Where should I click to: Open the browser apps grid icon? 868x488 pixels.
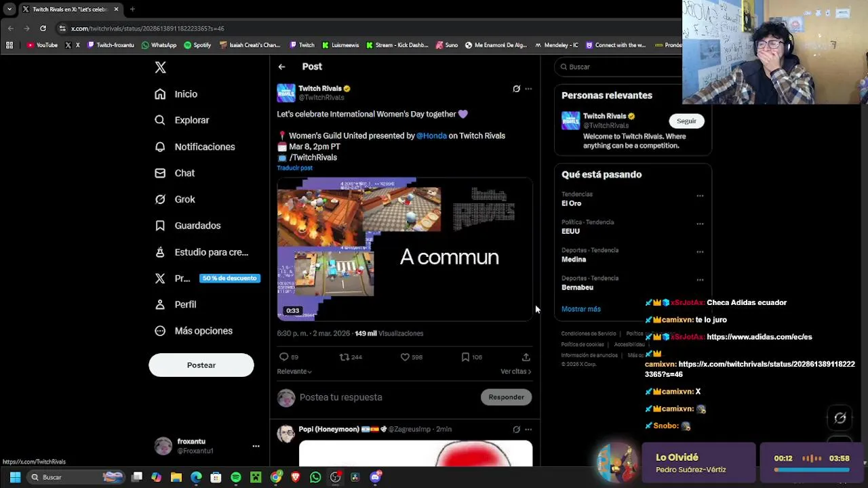coord(9,45)
